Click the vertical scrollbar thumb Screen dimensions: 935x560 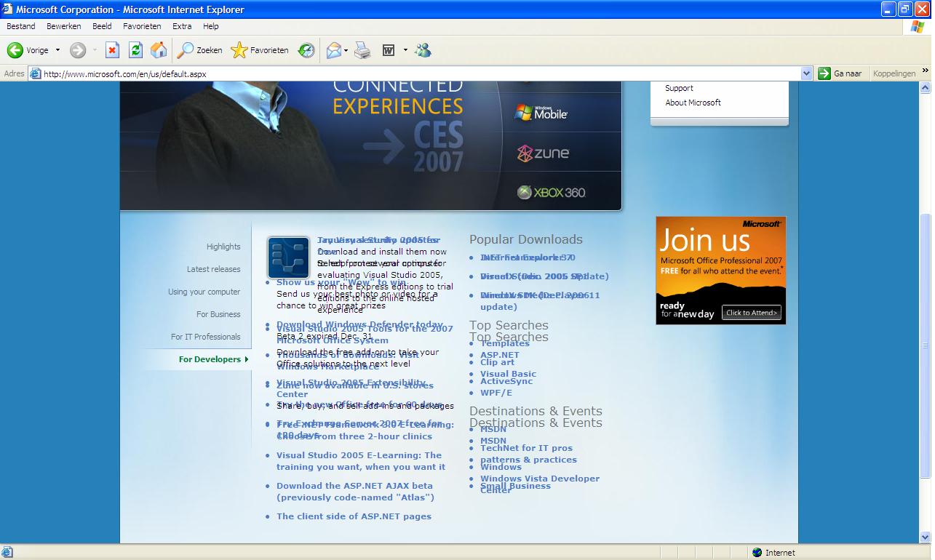click(926, 346)
